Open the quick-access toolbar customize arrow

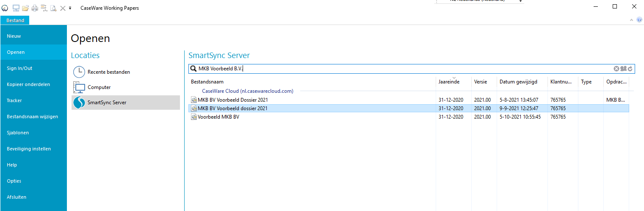click(70, 8)
